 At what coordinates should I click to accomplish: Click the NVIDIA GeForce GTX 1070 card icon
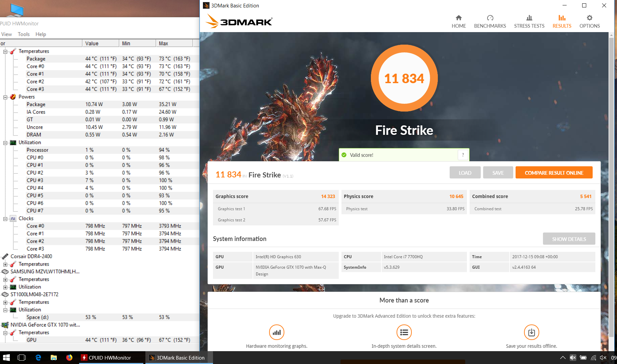(x=5, y=325)
